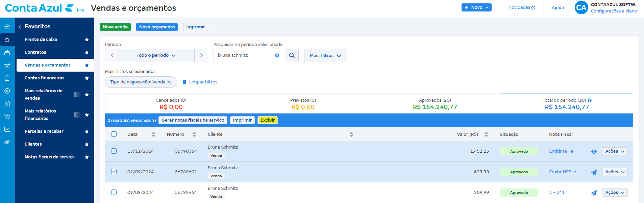Go to previous period with left arrow

(112, 55)
